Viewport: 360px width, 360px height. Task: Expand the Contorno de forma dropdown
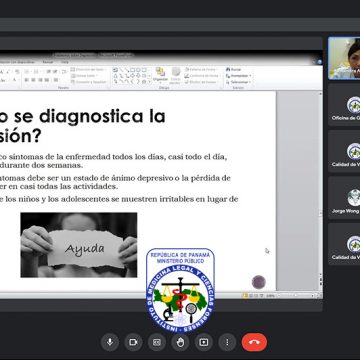(202, 76)
